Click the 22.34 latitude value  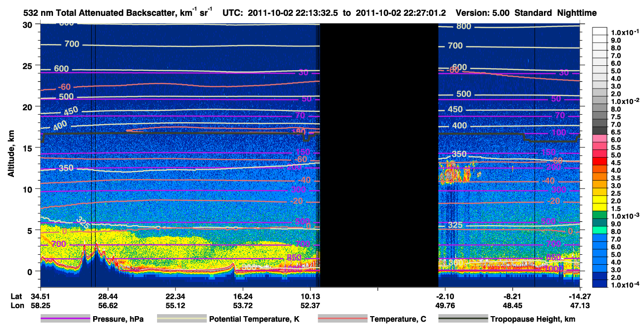point(175,296)
